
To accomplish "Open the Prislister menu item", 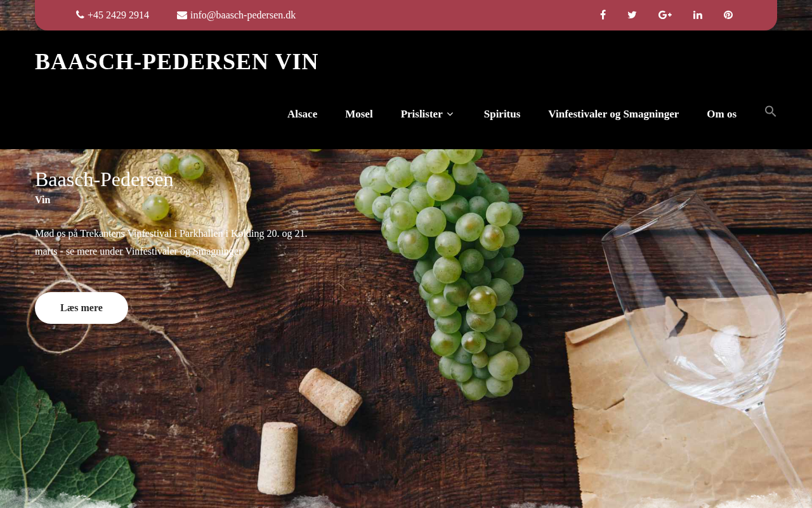I will (422, 114).
